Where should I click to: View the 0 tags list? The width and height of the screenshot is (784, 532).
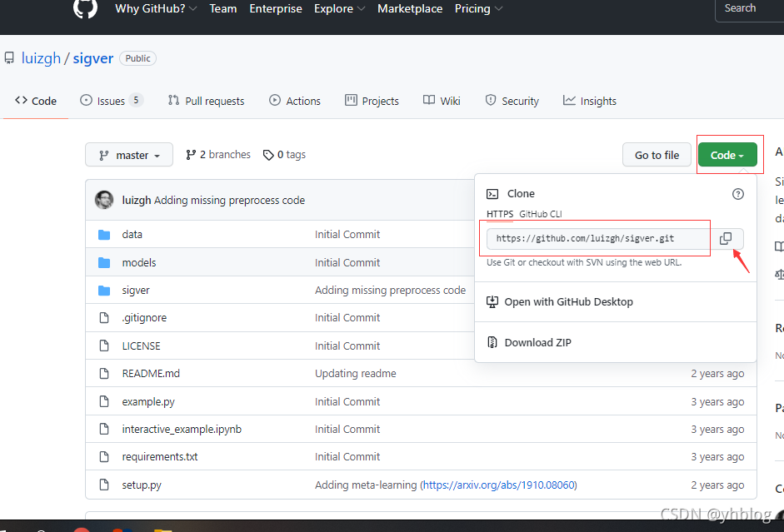pyautogui.click(x=284, y=155)
